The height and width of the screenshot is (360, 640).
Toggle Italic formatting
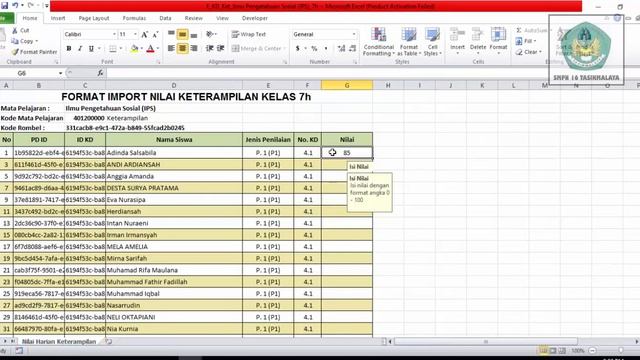coord(80,49)
